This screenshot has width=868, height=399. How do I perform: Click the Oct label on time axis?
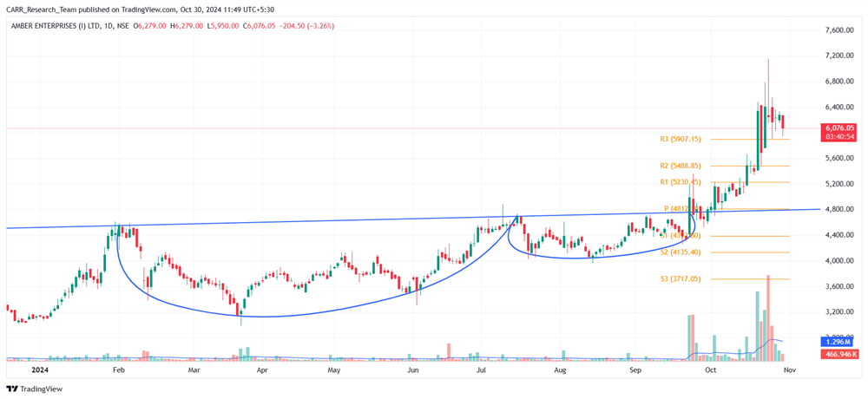[712, 369]
